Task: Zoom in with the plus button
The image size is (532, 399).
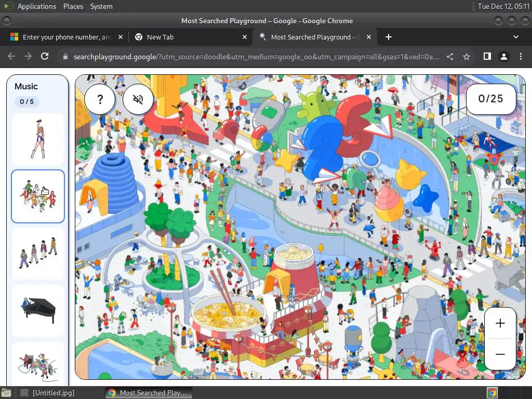Action: click(x=500, y=323)
